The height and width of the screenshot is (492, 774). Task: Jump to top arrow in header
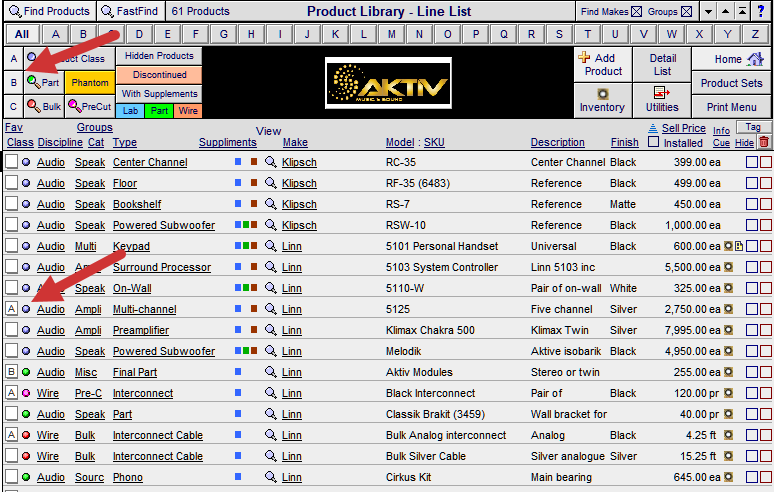coord(742,11)
